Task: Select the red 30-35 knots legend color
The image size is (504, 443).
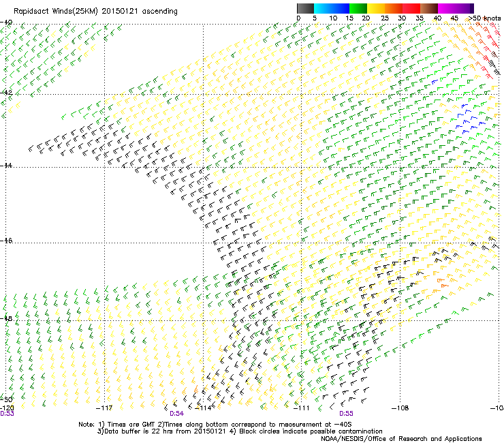Action: coord(411,8)
